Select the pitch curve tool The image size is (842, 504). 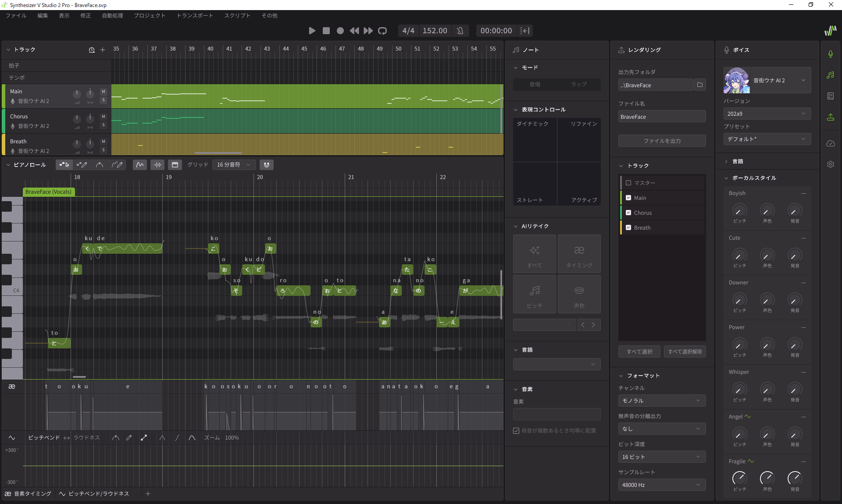click(100, 165)
